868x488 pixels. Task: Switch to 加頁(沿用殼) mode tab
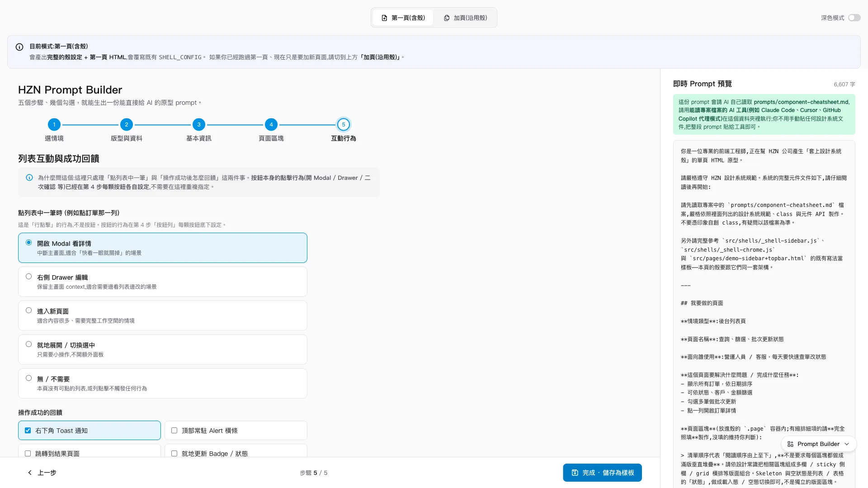[465, 18]
